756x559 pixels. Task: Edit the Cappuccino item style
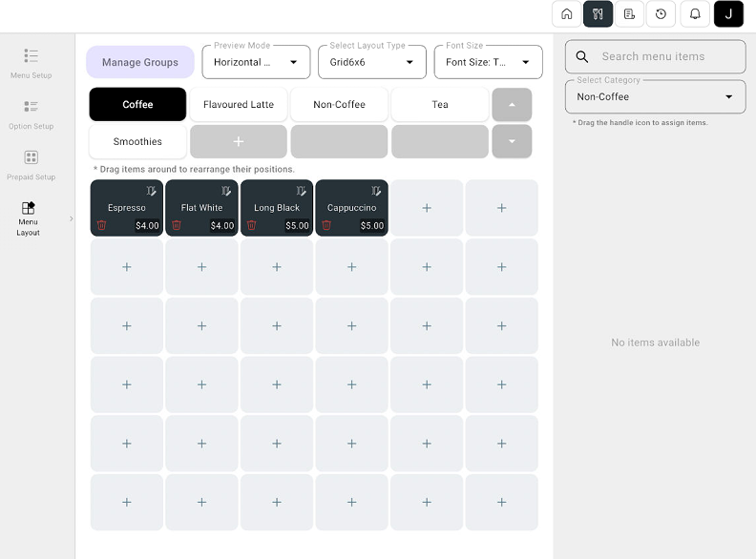tap(376, 191)
